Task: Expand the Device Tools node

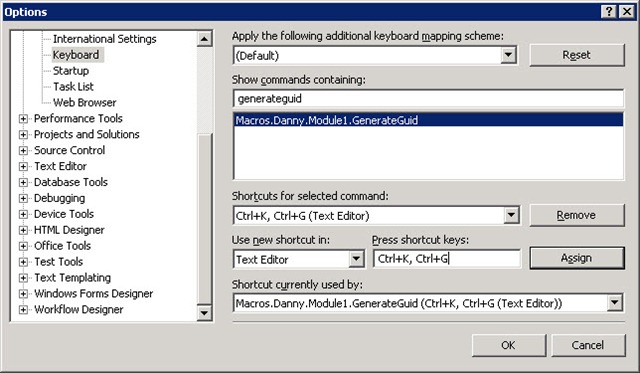Action: pyautogui.click(x=23, y=214)
